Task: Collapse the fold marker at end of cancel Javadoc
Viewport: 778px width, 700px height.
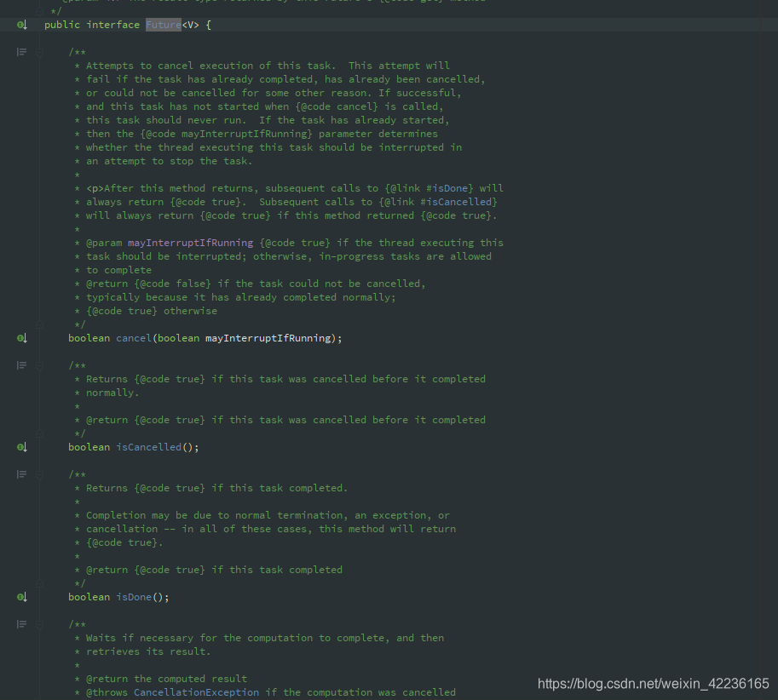Action: (40, 324)
